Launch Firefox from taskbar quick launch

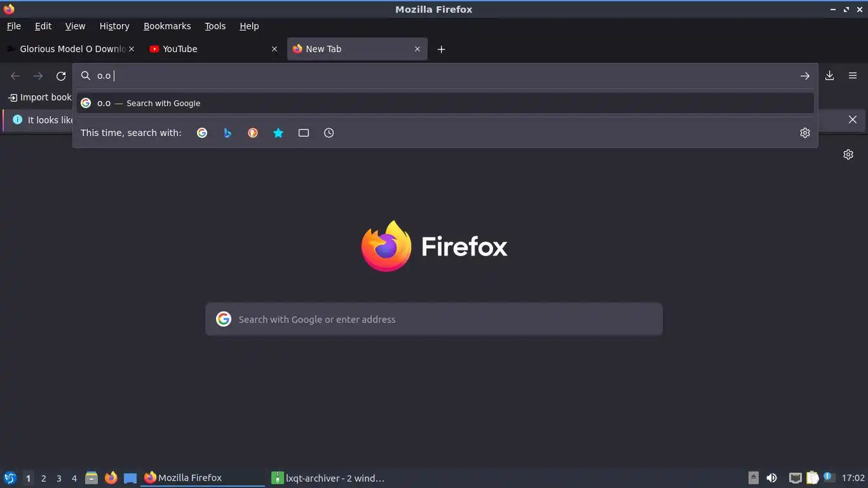click(x=111, y=478)
